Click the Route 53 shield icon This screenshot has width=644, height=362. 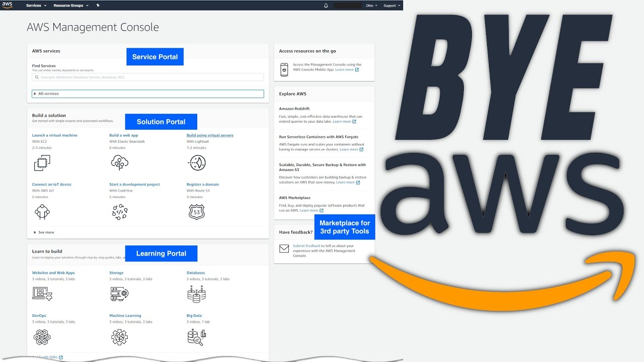click(196, 212)
